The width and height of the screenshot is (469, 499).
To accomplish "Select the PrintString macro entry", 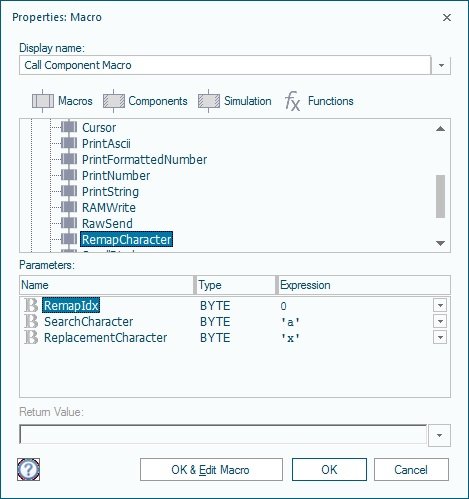I will tap(110, 192).
